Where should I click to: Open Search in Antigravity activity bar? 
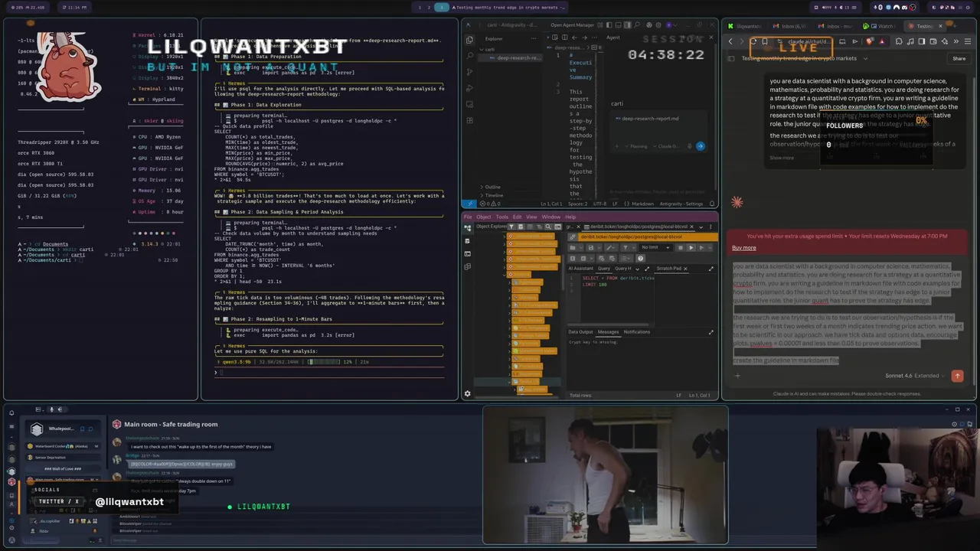[x=469, y=56]
